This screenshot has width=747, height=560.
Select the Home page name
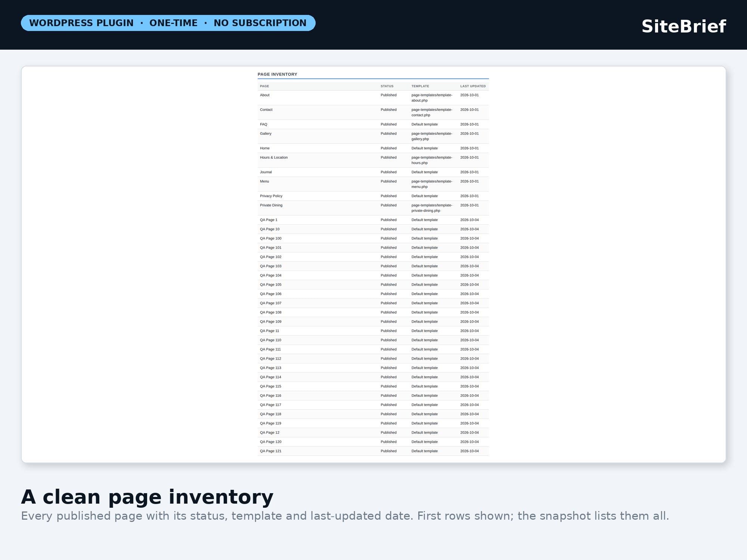pos(264,148)
